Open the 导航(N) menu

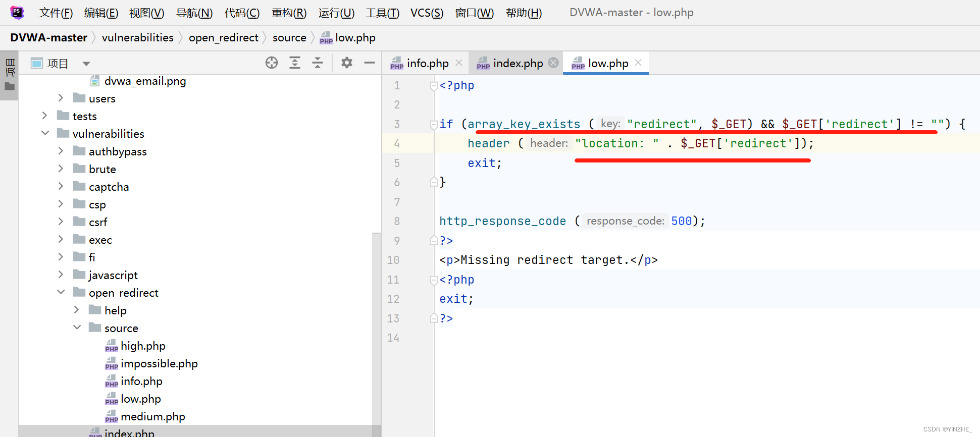coord(194,13)
